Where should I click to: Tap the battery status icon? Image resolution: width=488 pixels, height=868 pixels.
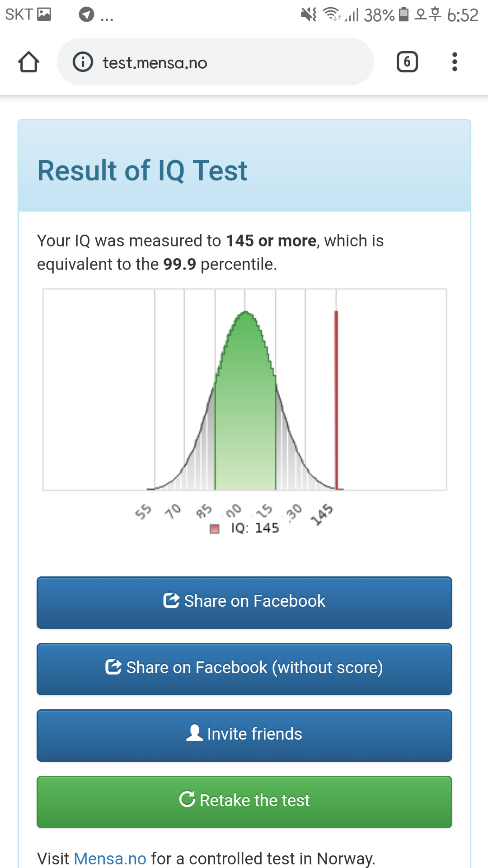pos(404,14)
